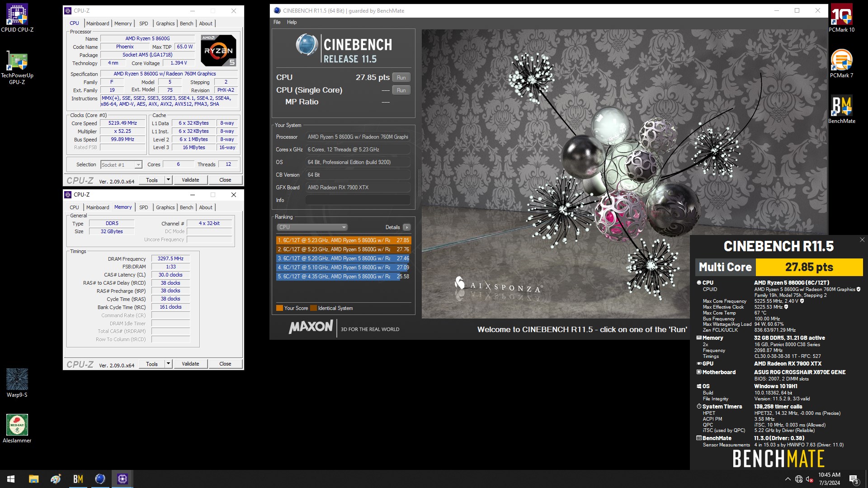The width and height of the screenshot is (868, 488).
Task: Click Tools button in lower CPU-Z window
Action: (152, 364)
